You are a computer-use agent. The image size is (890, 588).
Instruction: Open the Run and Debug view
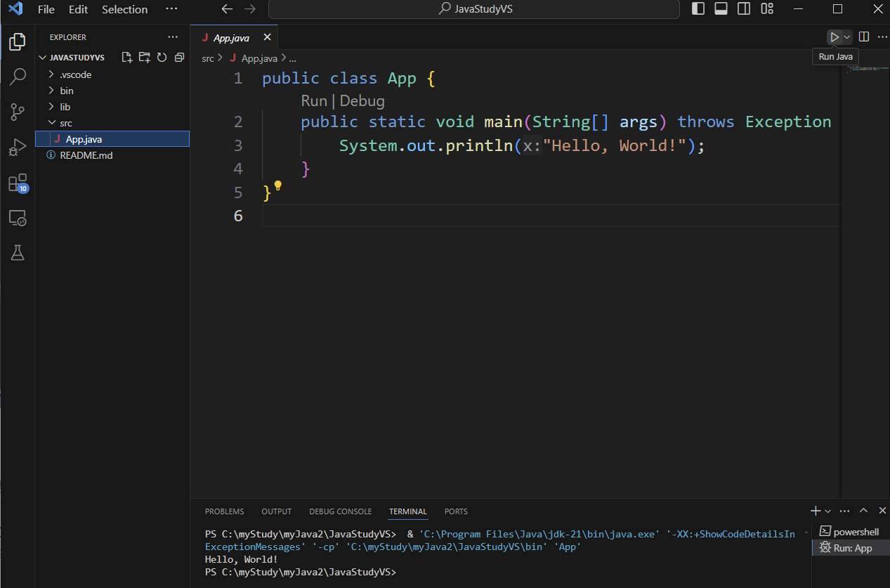click(18, 148)
